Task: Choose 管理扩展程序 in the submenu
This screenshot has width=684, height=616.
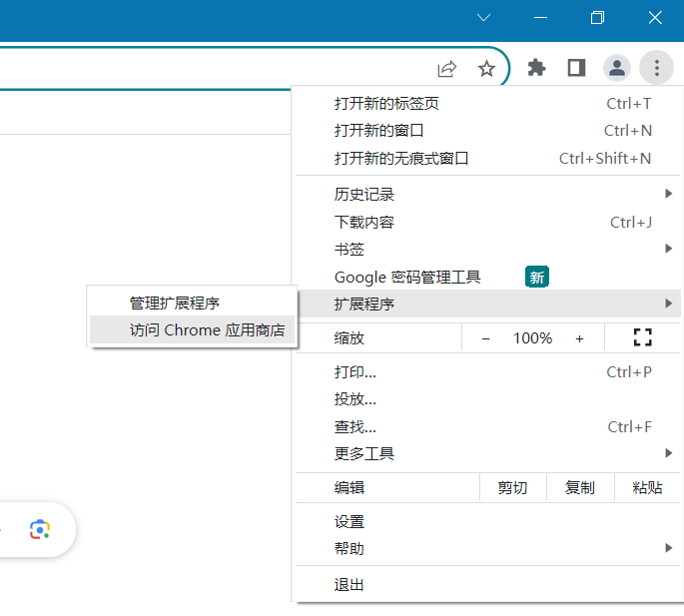Action: coord(192,303)
